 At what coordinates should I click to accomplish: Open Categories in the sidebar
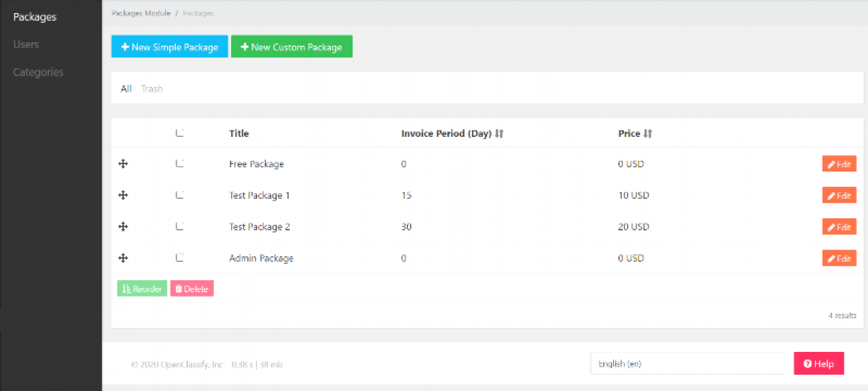click(x=38, y=72)
